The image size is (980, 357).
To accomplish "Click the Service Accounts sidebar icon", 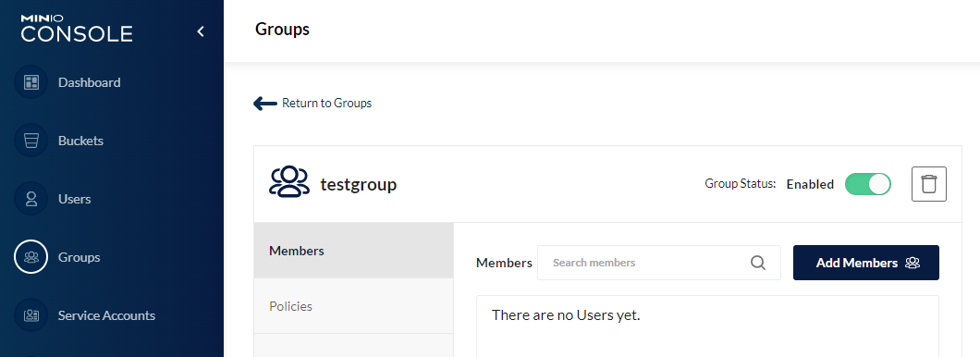I will click(31, 315).
